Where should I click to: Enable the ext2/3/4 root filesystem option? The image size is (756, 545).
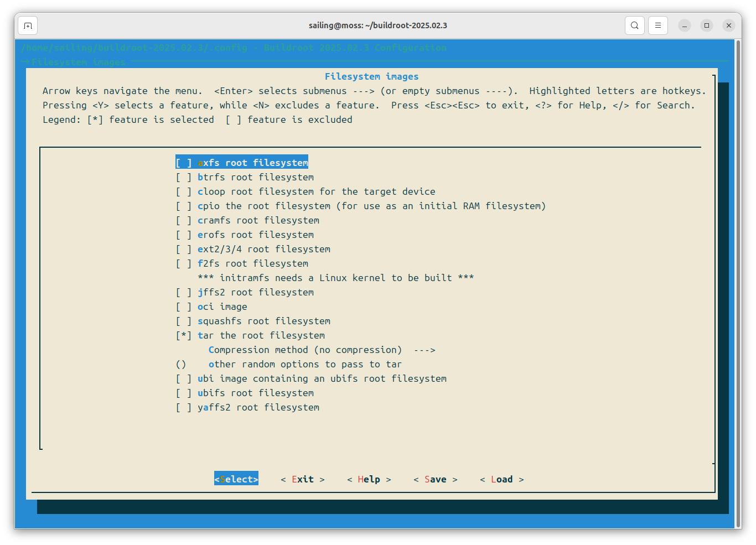[x=184, y=250]
